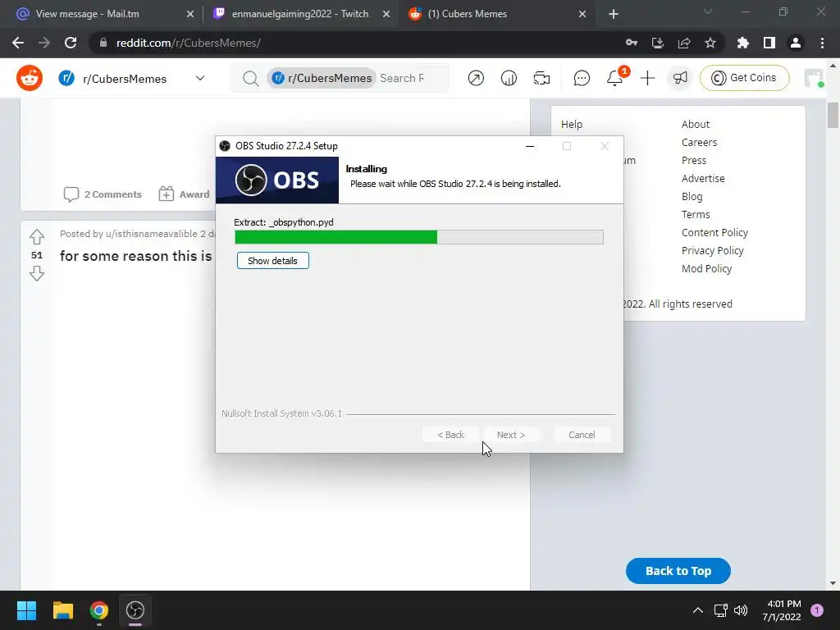Click Show details in OBS Setup
The height and width of the screenshot is (630, 840).
click(x=272, y=260)
